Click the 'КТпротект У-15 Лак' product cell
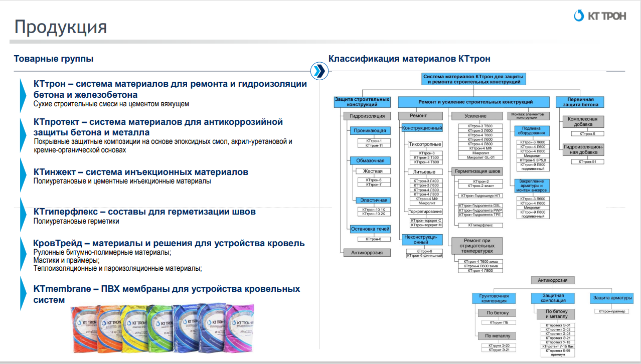The width and height of the screenshot is (641, 364). click(x=559, y=346)
